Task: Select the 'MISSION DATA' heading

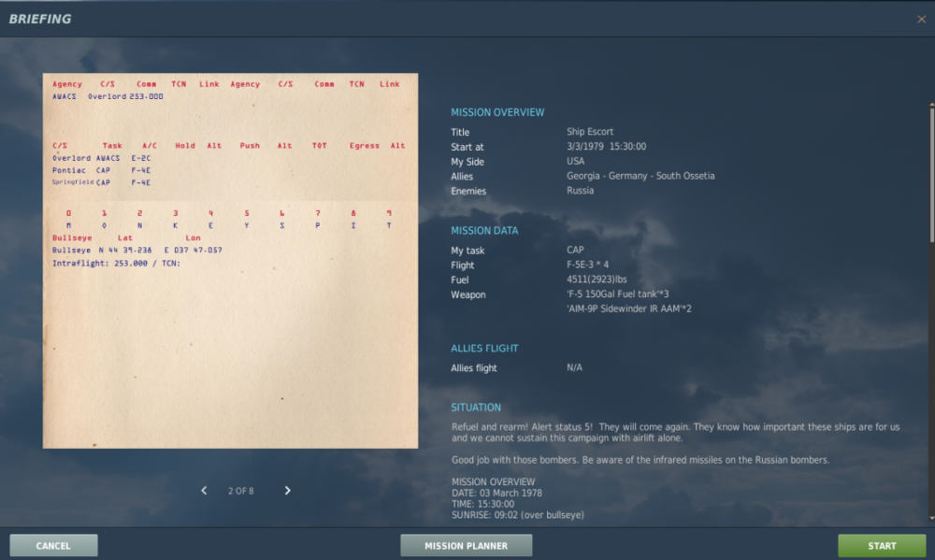Action: pos(484,230)
